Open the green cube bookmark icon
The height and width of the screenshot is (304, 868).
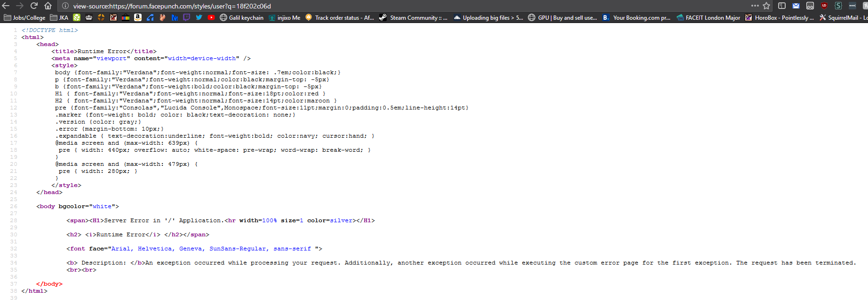coord(77,17)
